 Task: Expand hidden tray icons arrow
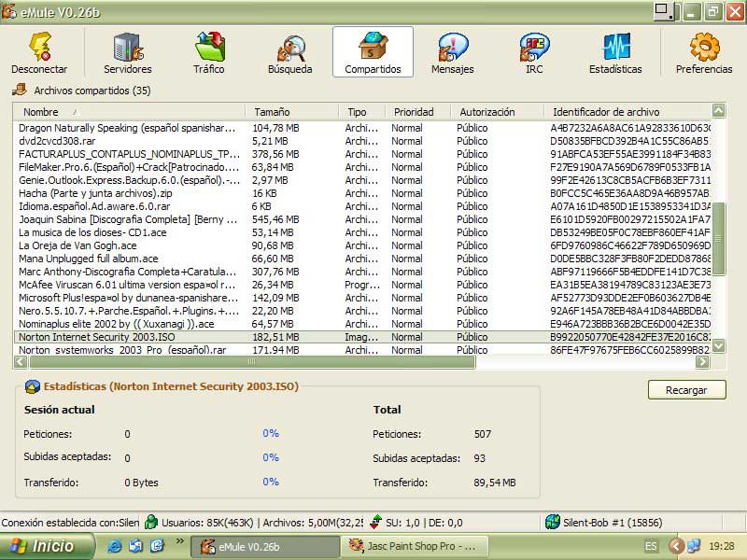click(x=675, y=546)
